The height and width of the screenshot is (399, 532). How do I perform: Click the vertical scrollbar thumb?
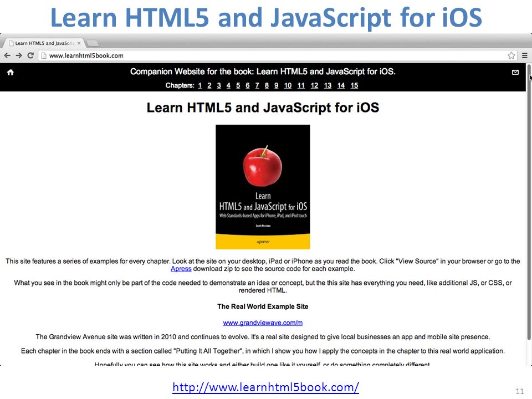click(x=529, y=202)
